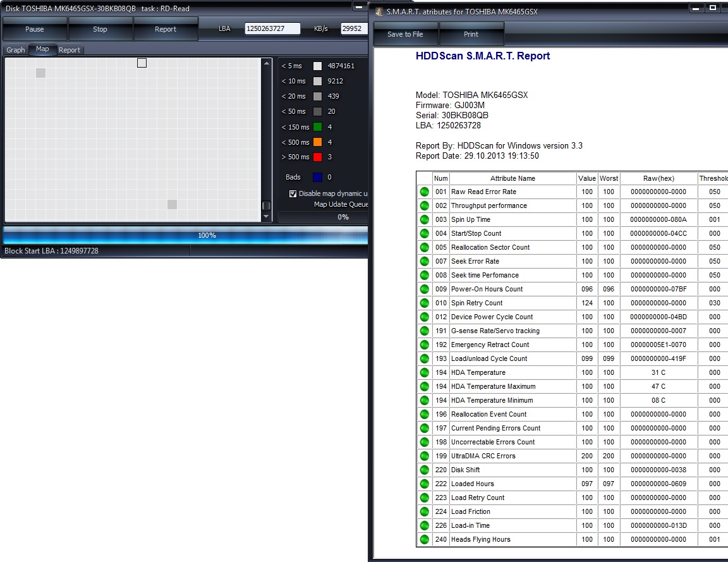The height and width of the screenshot is (562, 728).
Task: Click the green status icon for Power-On Hours Count
Action: [x=425, y=290]
